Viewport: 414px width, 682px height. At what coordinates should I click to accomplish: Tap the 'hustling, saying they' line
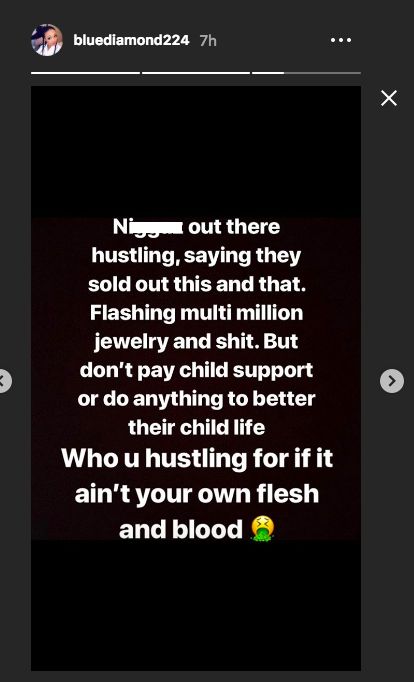coord(196,256)
